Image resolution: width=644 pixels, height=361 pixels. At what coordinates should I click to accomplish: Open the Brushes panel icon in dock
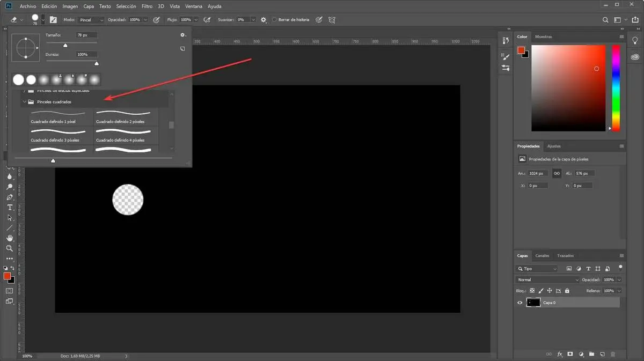point(506,56)
